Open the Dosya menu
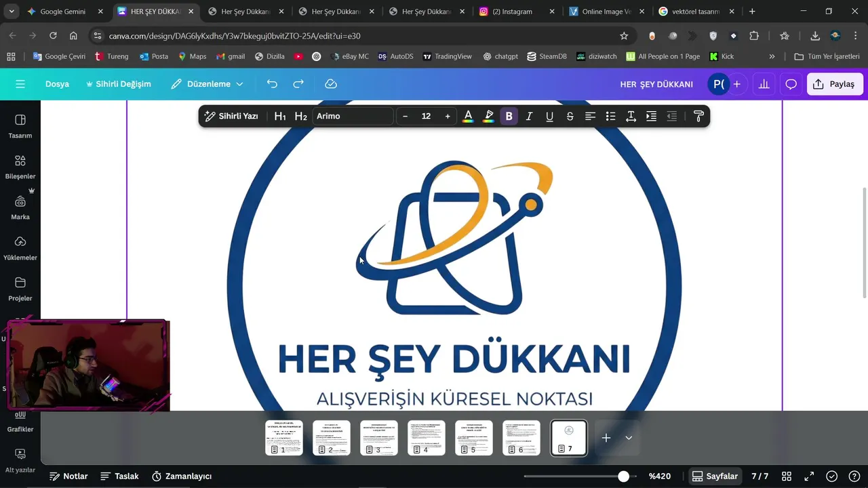Screen dimensions: 868x488 [x=57, y=84]
